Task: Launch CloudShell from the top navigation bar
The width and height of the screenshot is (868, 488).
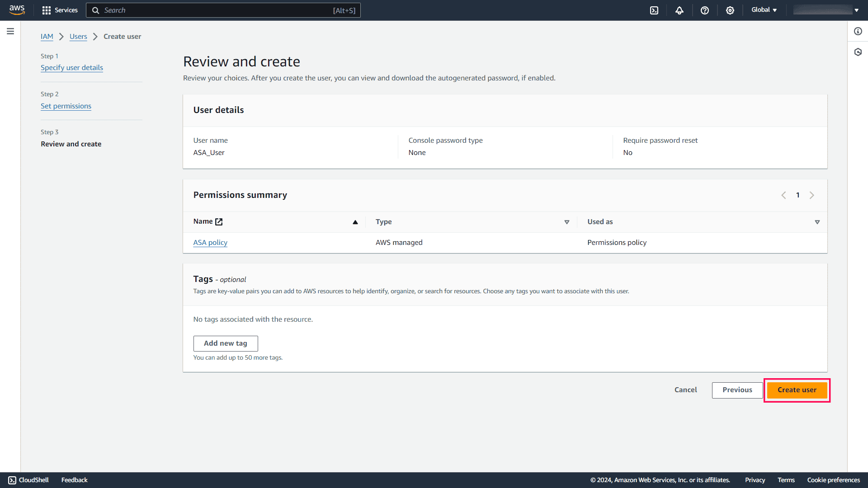Action: click(654, 10)
